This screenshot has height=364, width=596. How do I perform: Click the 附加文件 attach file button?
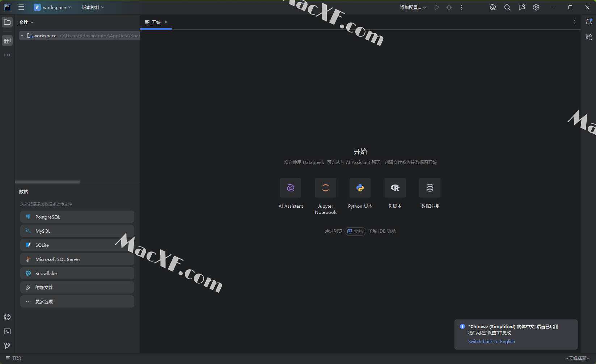point(77,287)
